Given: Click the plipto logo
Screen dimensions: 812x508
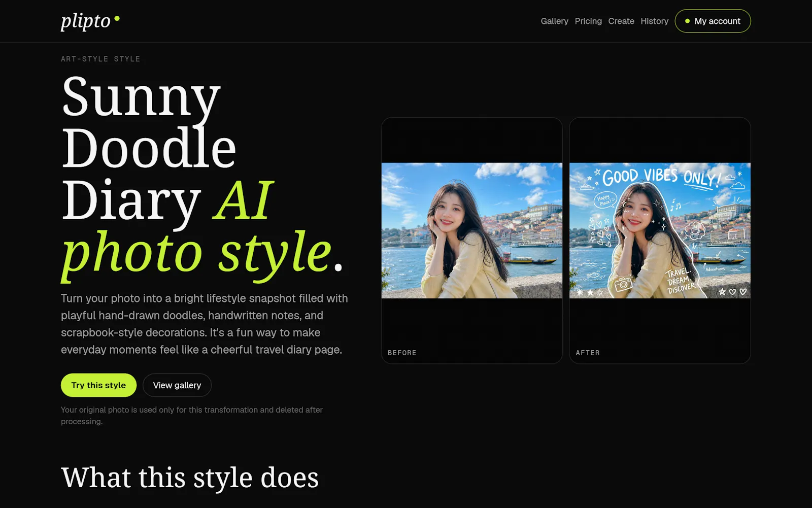Looking at the screenshot, I should pyautogui.click(x=90, y=21).
